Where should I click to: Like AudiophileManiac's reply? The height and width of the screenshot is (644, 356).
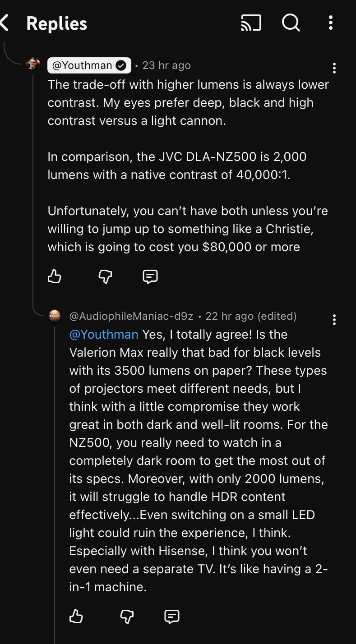(x=76, y=616)
